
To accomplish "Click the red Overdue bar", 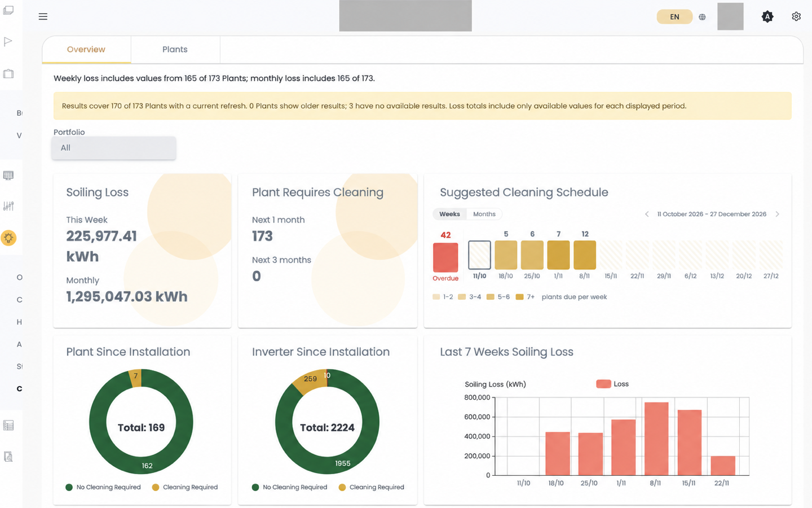I will (x=445, y=257).
